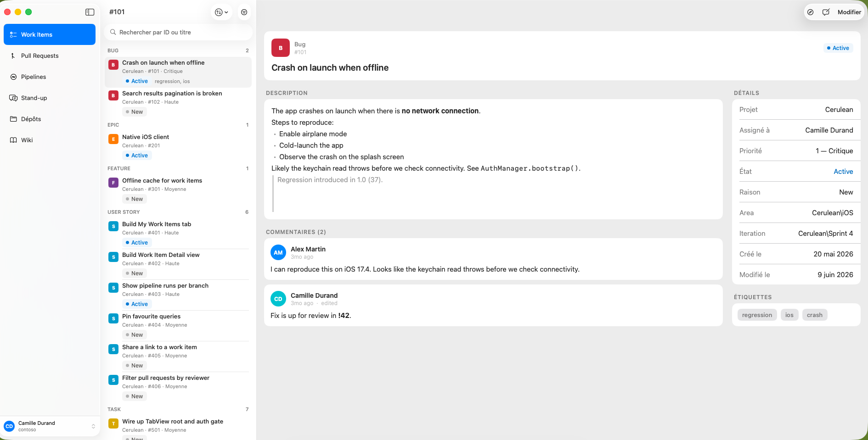868x440 pixels.
Task: Click the Active badge on Native iOS client
Action: [x=137, y=156]
